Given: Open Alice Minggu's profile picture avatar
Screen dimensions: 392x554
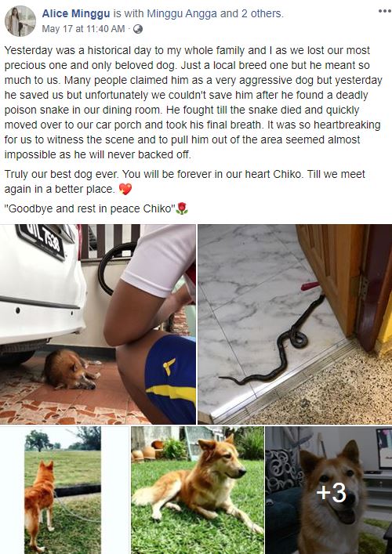Looking at the screenshot, I should click(x=20, y=21).
